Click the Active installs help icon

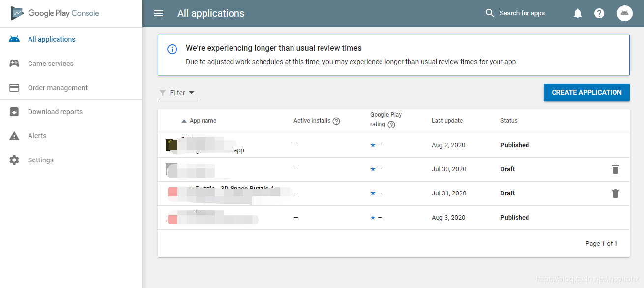336,121
